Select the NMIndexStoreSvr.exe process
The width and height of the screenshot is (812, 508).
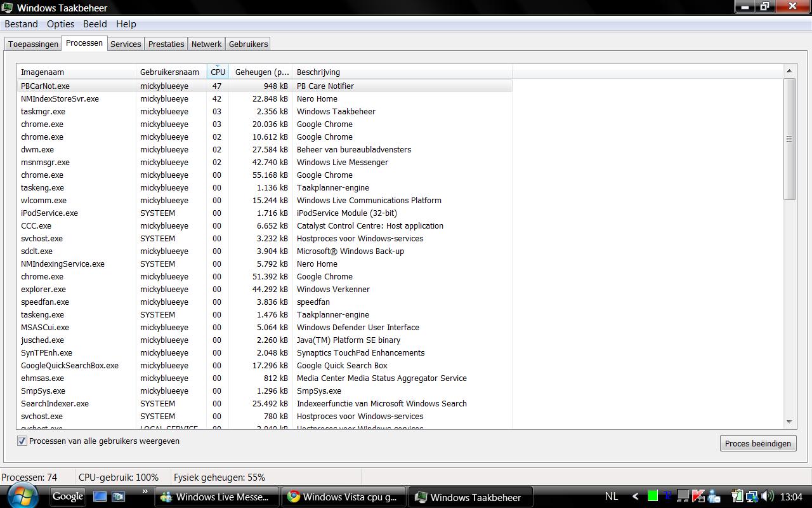point(265,98)
